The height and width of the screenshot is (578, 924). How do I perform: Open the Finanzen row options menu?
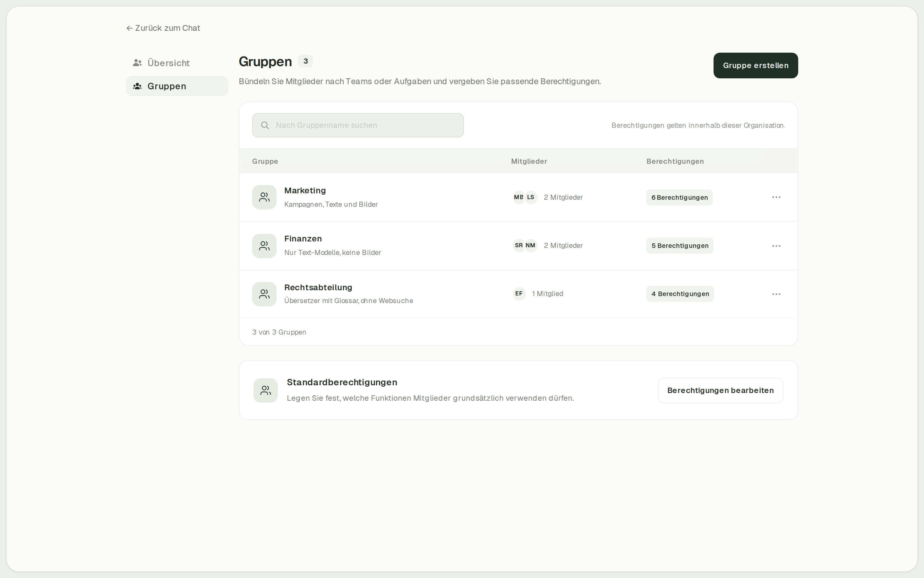[x=776, y=246]
